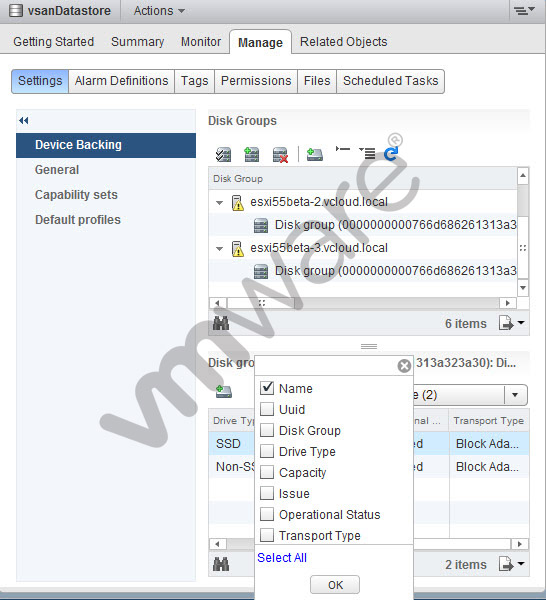The height and width of the screenshot is (600, 546).
Task: Switch to the Monitor tab
Action: pos(201,42)
